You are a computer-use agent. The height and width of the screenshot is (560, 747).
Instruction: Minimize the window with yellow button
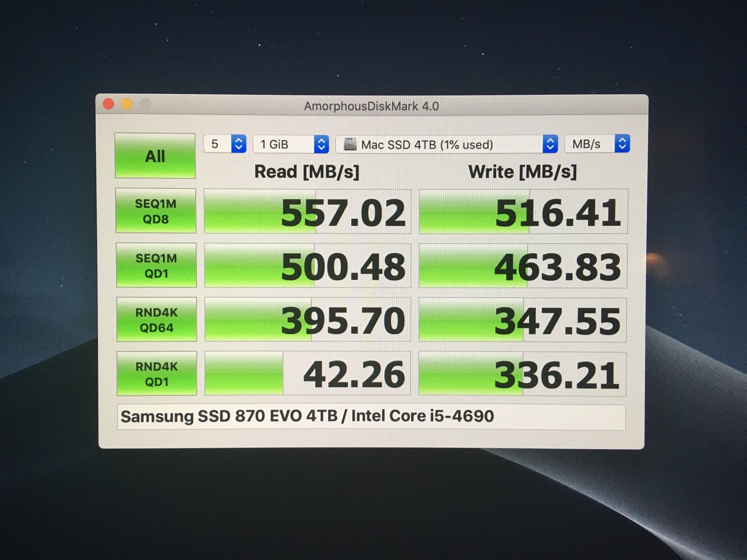tap(127, 104)
